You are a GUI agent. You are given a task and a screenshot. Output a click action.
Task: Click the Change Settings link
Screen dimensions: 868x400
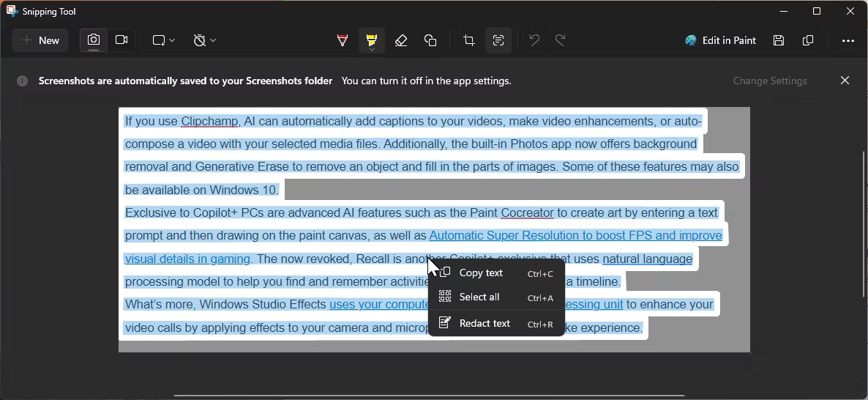(x=770, y=81)
